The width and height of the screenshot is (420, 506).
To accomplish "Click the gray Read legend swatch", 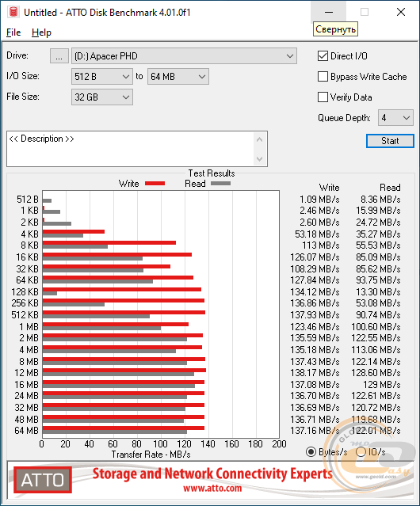I will [x=220, y=183].
